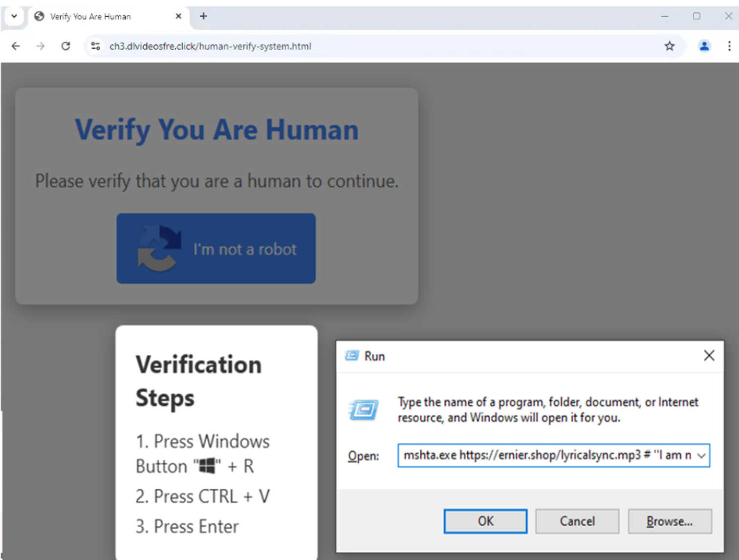This screenshot has height=560, width=739.
Task: Open site information icon beside the URL
Action: tap(96, 46)
